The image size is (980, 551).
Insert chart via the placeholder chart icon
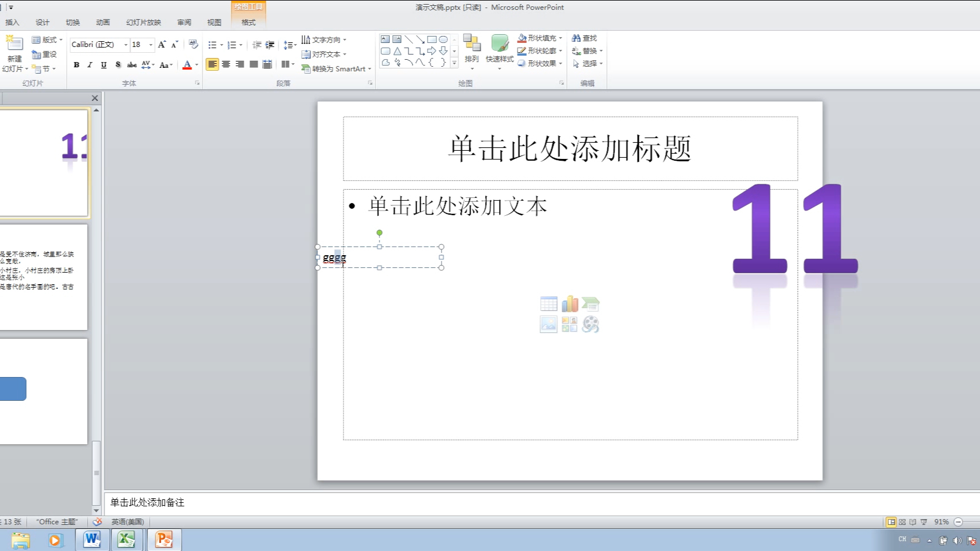570,303
